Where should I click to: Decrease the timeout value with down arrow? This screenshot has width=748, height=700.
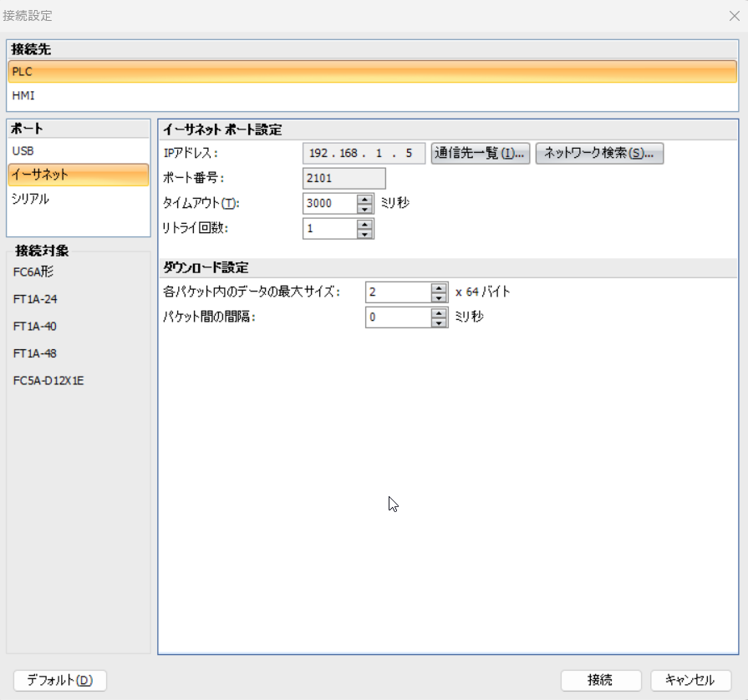point(365,209)
